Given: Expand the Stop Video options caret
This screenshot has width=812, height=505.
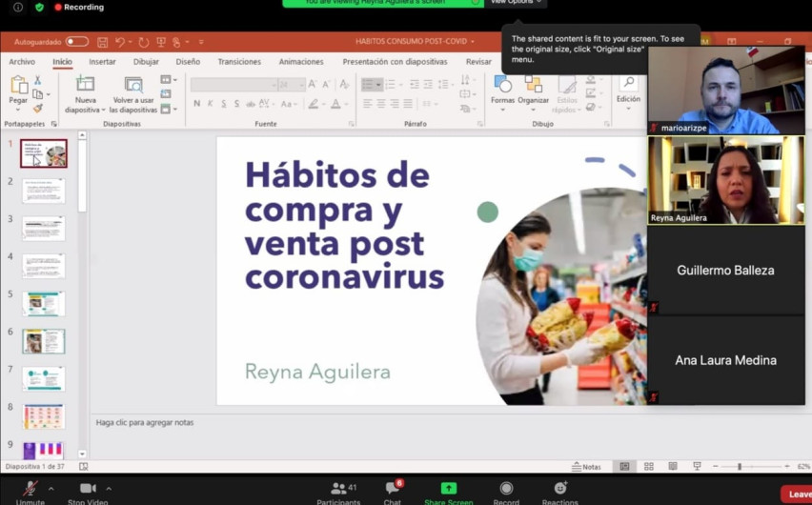Looking at the screenshot, I should 109,489.
